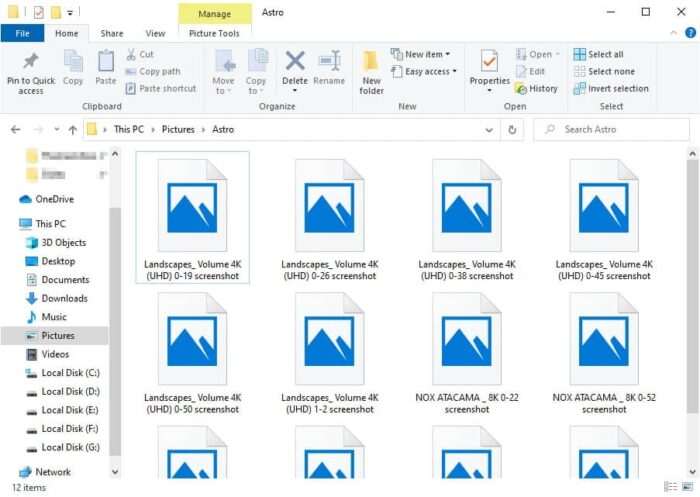The image size is (700, 497).
Task: Refresh the Astro folder
Action: [x=512, y=129]
